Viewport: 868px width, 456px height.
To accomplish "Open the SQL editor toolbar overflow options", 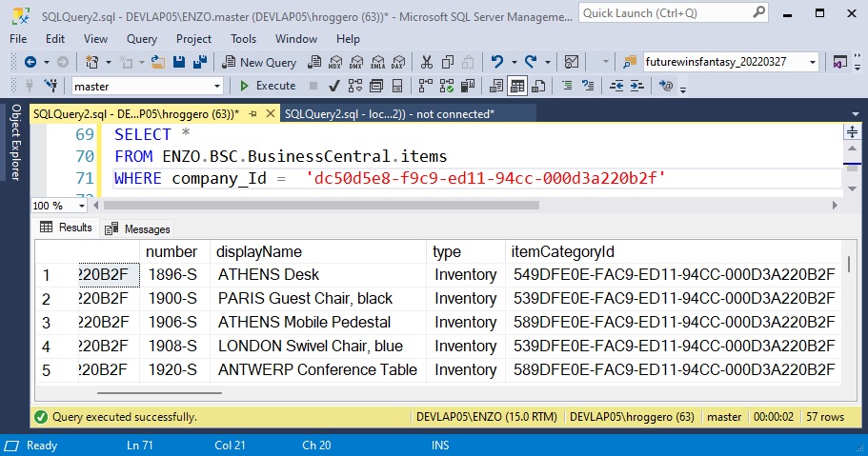I will [683, 89].
